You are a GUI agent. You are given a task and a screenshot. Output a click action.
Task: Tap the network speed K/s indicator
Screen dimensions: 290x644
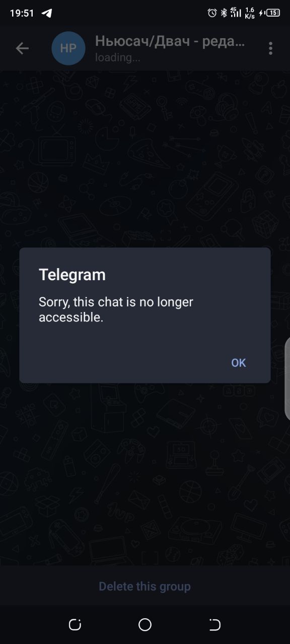[250, 13]
